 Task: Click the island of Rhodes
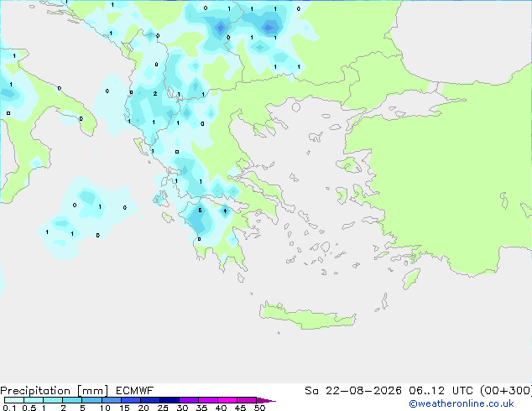(411, 278)
